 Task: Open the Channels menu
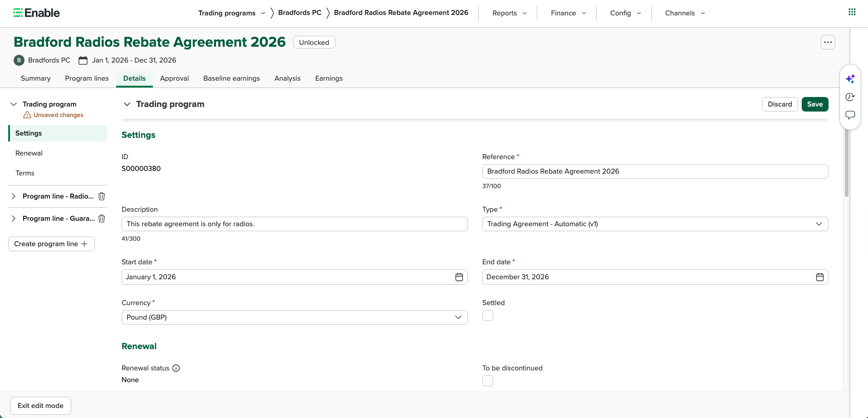pyautogui.click(x=685, y=13)
